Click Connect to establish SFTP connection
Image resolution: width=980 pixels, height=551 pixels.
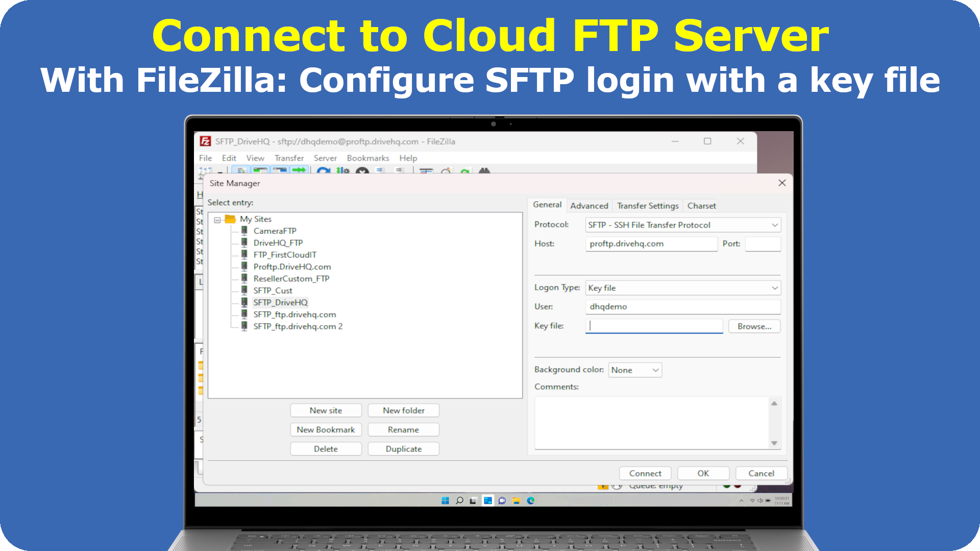point(646,473)
